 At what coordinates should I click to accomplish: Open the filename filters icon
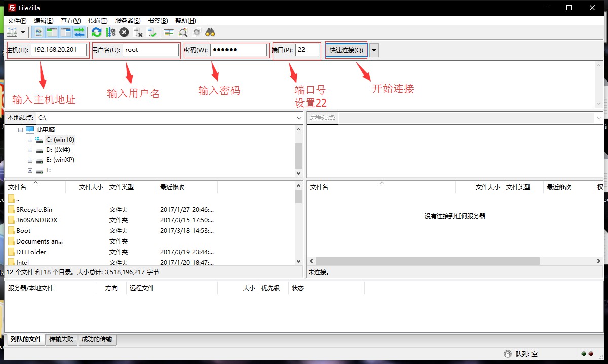(169, 32)
